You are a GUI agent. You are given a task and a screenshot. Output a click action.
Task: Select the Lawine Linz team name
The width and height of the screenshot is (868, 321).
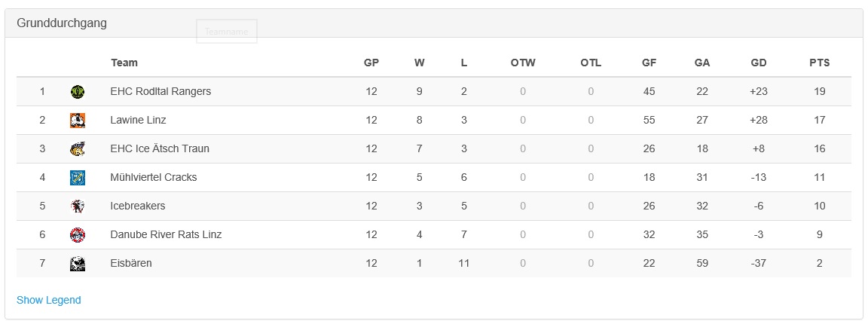[x=138, y=120]
